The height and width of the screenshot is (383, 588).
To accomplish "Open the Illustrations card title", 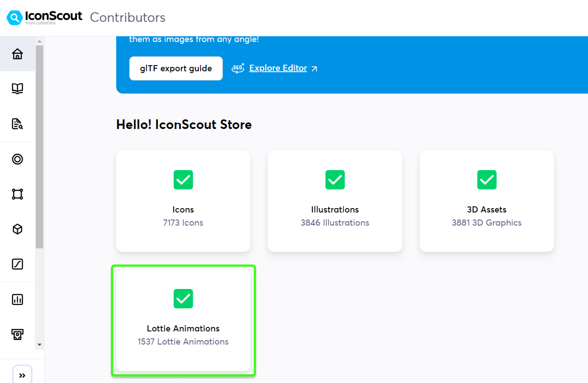I will point(335,209).
